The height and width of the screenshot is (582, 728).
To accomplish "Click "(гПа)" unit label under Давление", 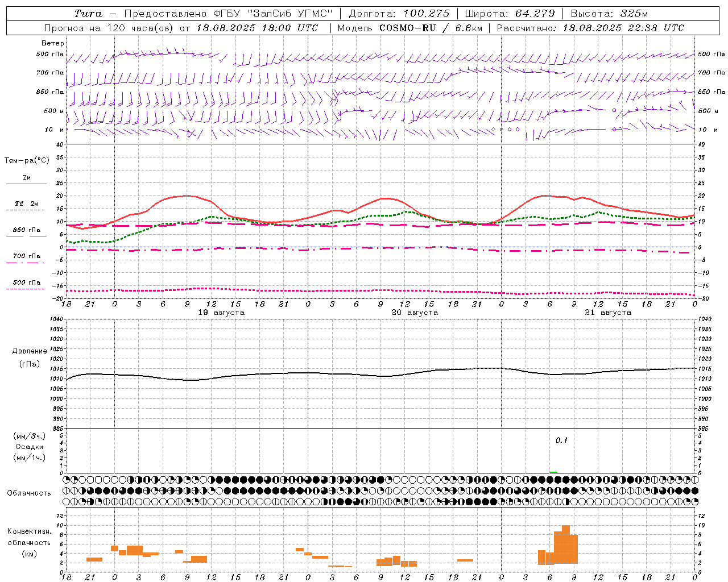I will coord(30,364).
